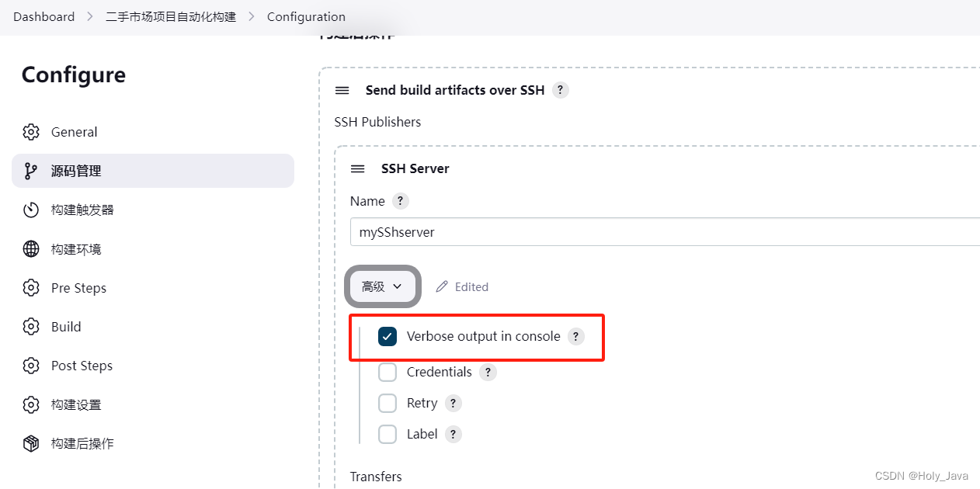Click the 构建环境 globe icon
Viewport: 980px width, 489px height.
[x=31, y=249]
